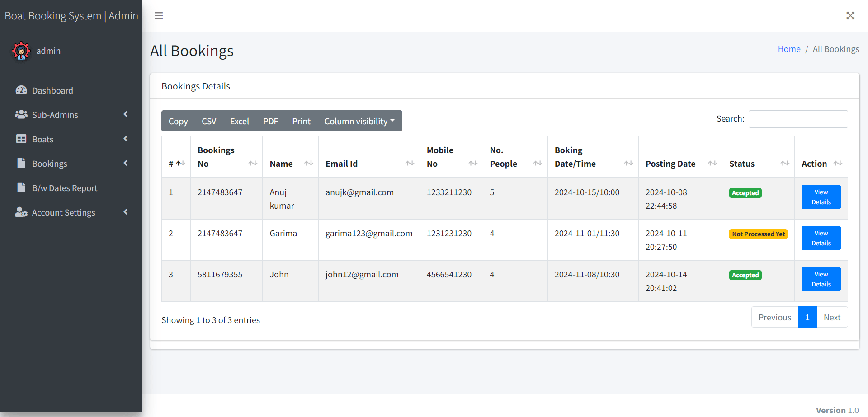Click the fullscreen icon at top right
Image resolution: width=868 pixels, height=417 pixels.
pyautogui.click(x=850, y=16)
